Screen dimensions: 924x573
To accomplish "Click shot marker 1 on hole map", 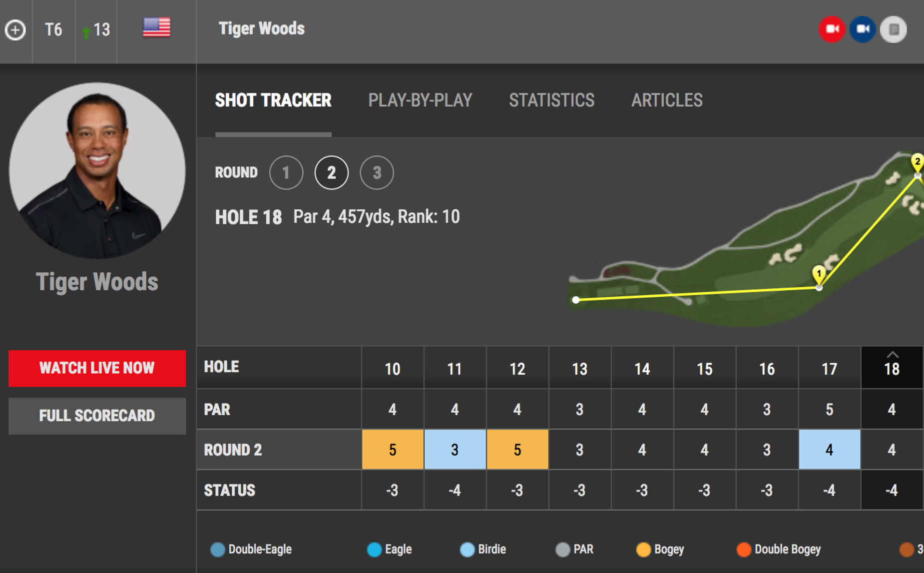I will [819, 274].
